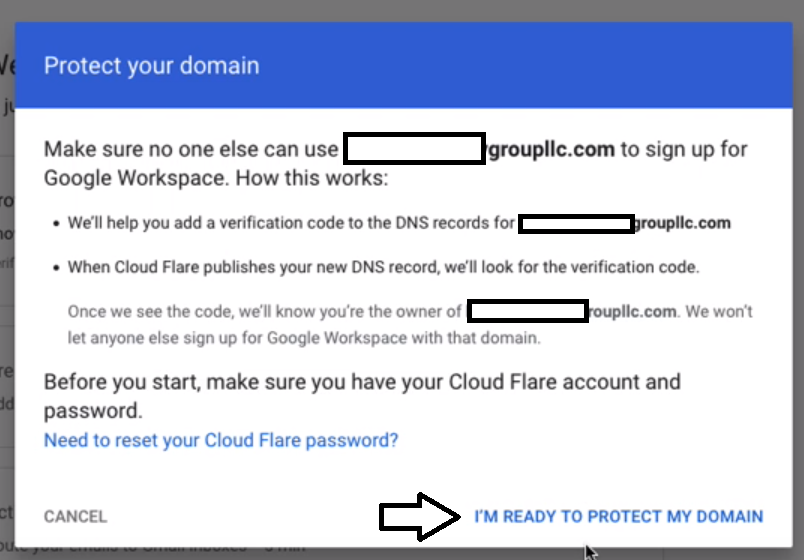Cancel the Protect your domain dialog
This screenshot has width=804, height=560.
click(75, 516)
